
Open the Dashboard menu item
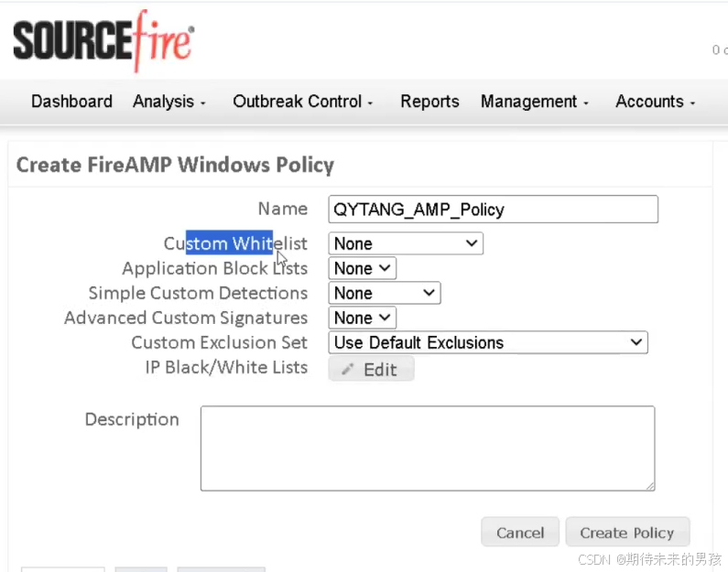(x=72, y=102)
